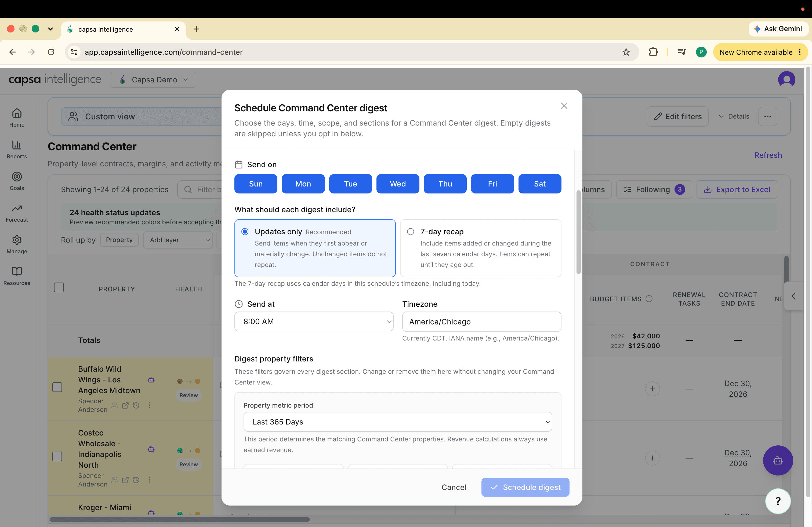Cancel the schedule digest dialog
This screenshot has height=527, width=812.
point(454,487)
